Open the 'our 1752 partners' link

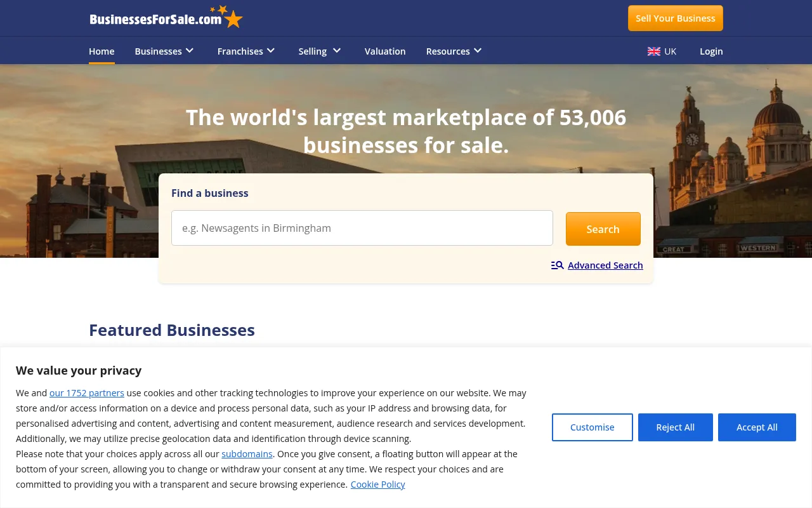coord(87,393)
